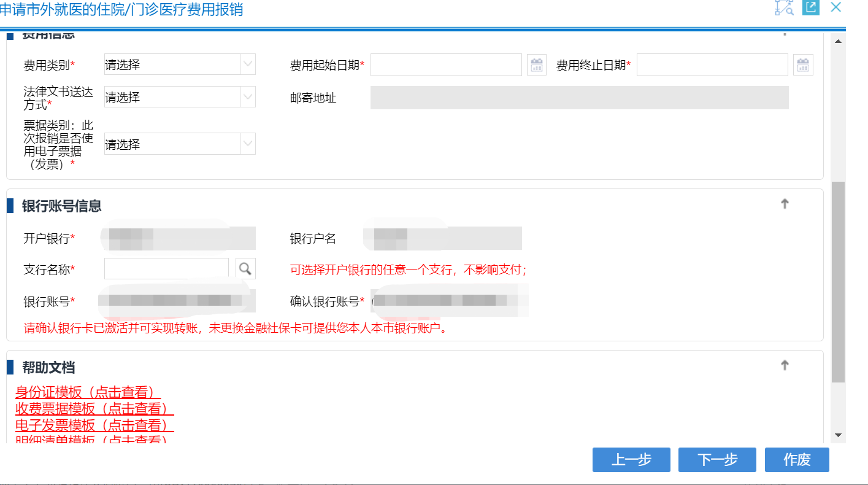Click the 作废 button
The width and height of the screenshot is (868, 485).
coord(797,460)
